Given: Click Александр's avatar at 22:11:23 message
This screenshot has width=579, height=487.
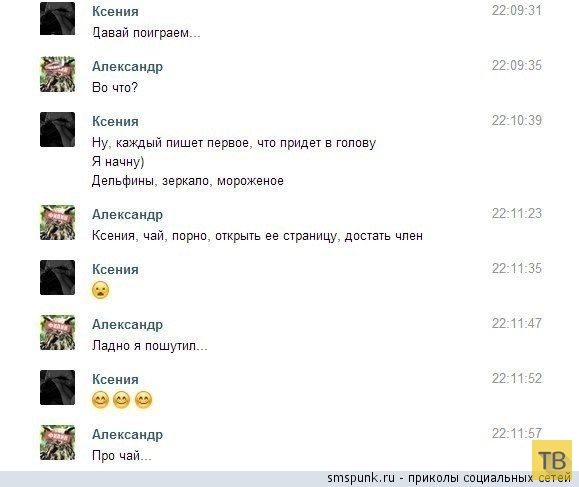Looking at the screenshot, I should (x=57, y=223).
